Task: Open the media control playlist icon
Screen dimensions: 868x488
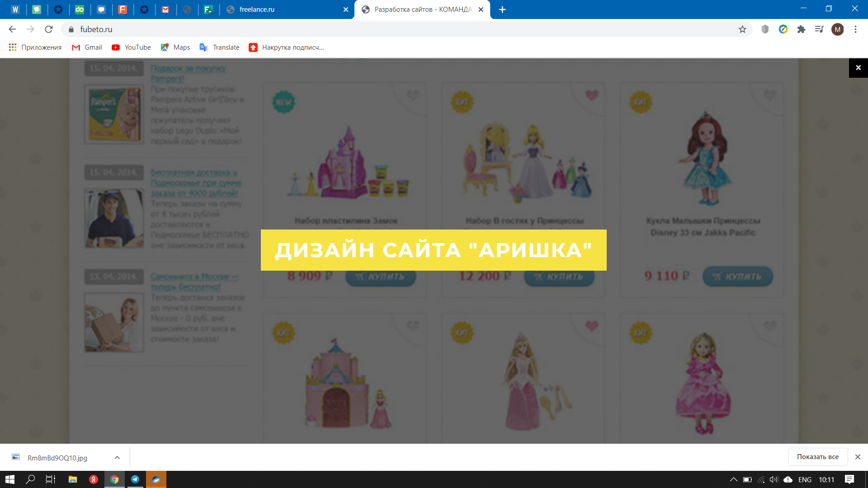Action: (x=819, y=29)
